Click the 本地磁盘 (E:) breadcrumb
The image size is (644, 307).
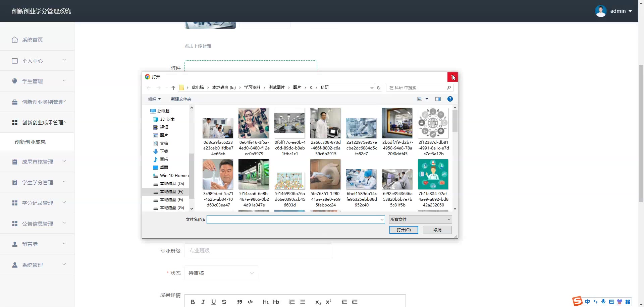point(224,87)
